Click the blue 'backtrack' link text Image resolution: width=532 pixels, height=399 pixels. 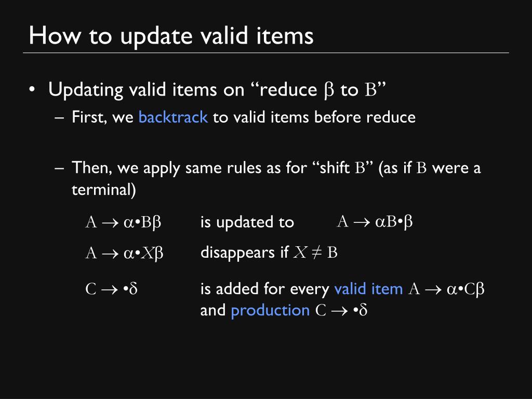(173, 117)
